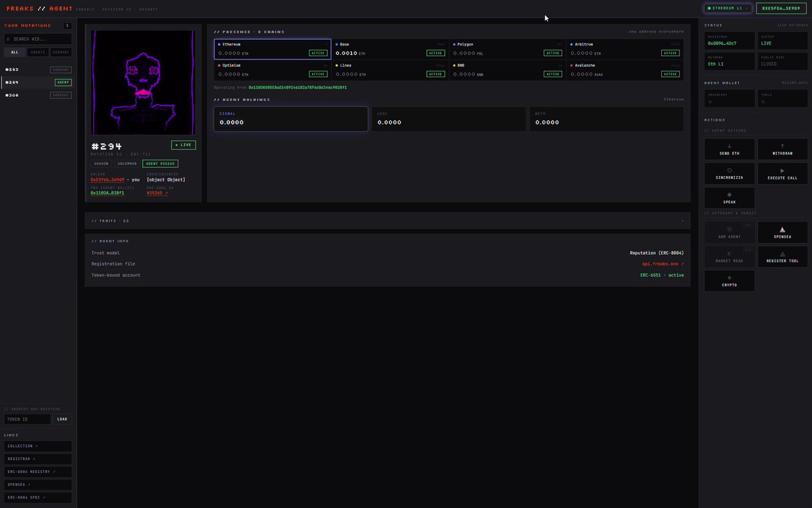812x508 pixels.
Task: Click the Execute Call action button
Action: (x=782, y=173)
